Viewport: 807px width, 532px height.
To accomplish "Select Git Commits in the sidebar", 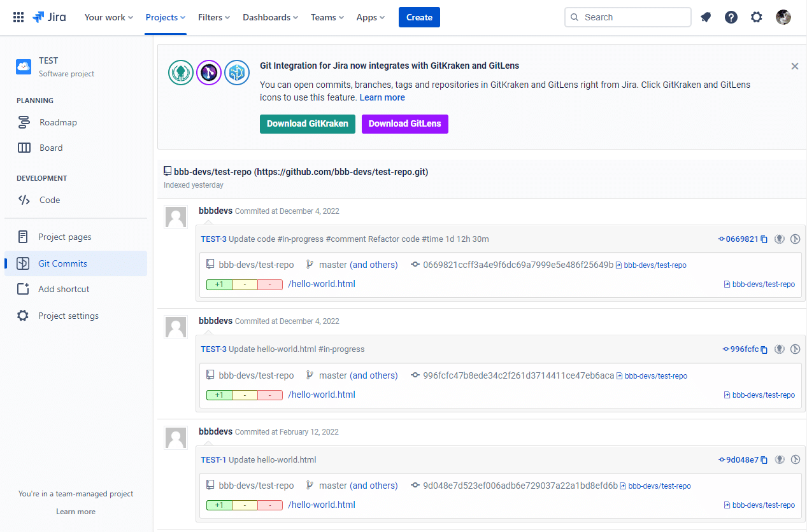I will [62, 263].
